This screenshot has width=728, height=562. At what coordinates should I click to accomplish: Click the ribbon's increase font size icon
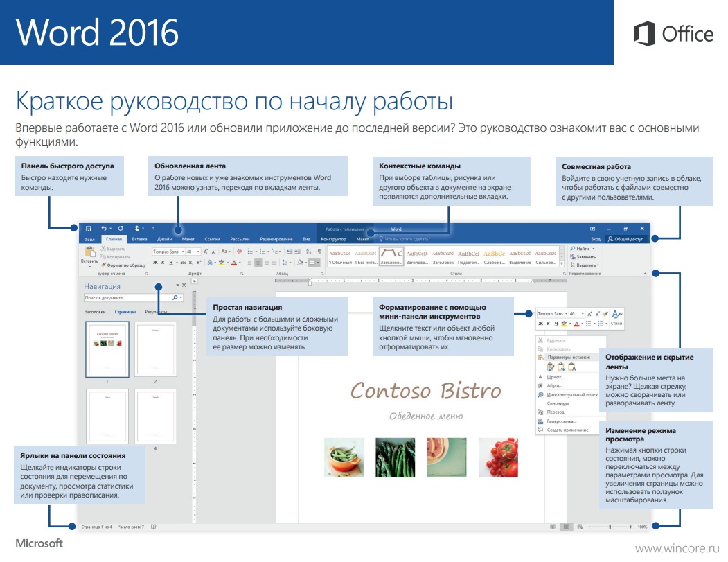coord(206,252)
